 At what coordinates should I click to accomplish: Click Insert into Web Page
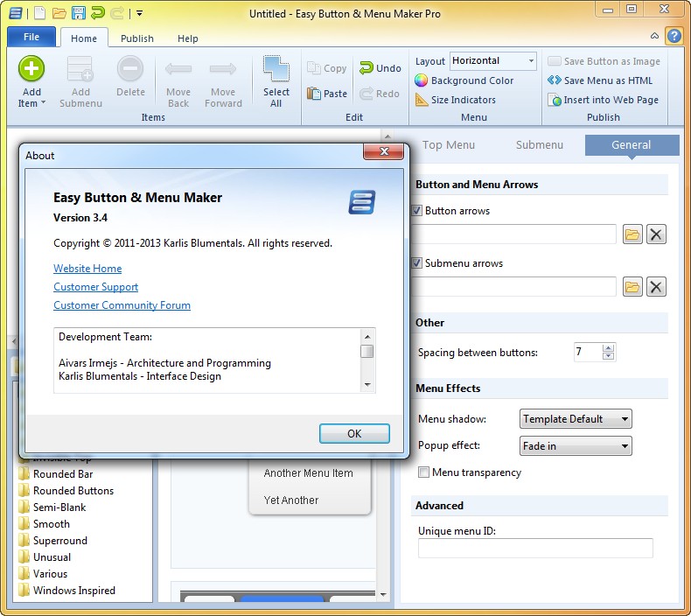(603, 100)
